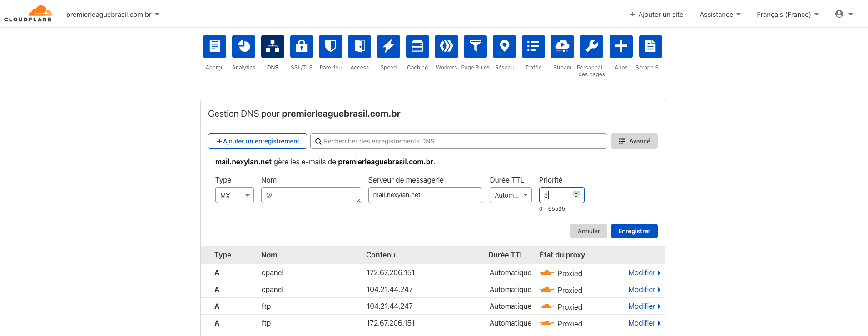Image resolution: width=868 pixels, height=336 pixels.
Task: Click the Priorité number stepper arrows
Action: (x=576, y=195)
